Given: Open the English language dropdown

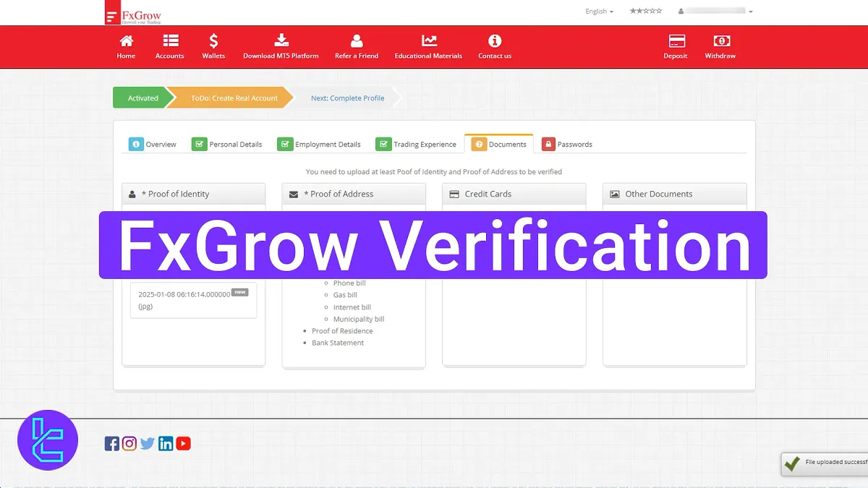Looking at the screenshot, I should 599,11.
